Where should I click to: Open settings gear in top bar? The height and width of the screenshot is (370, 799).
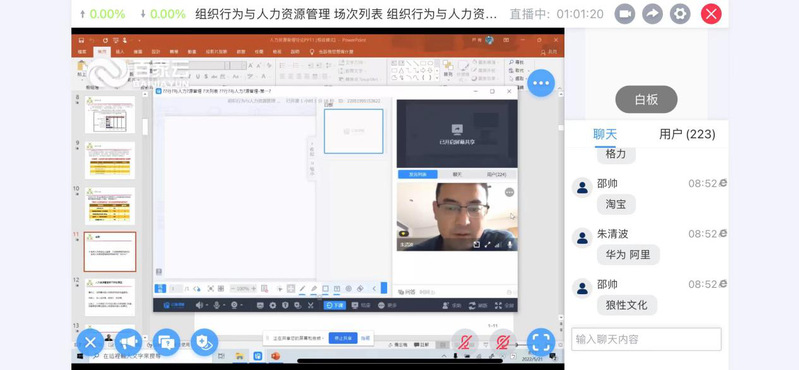[680, 14]
